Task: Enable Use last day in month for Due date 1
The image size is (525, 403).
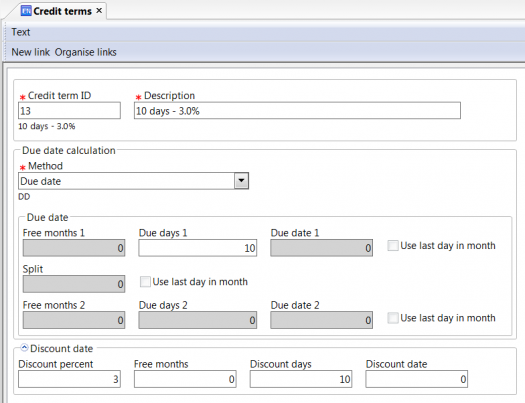Action: tap(393, 245)
